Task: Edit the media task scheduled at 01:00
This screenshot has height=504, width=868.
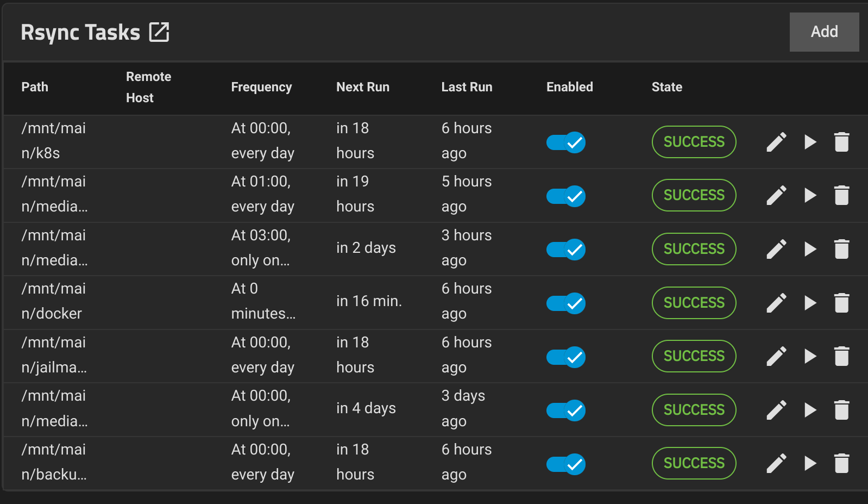Action: (776, 195)
